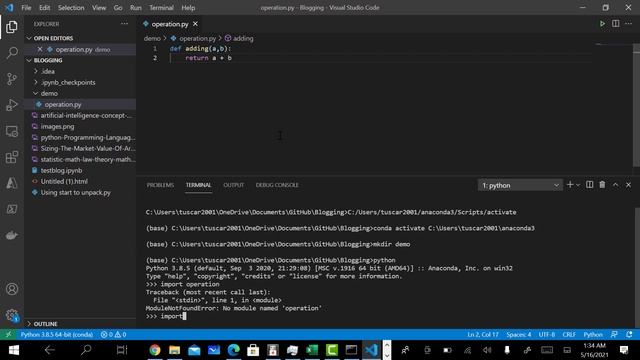This screenshot has height=360, width=640.
Task: Click the editor vertical scrollbar
Action: (636, 105)
